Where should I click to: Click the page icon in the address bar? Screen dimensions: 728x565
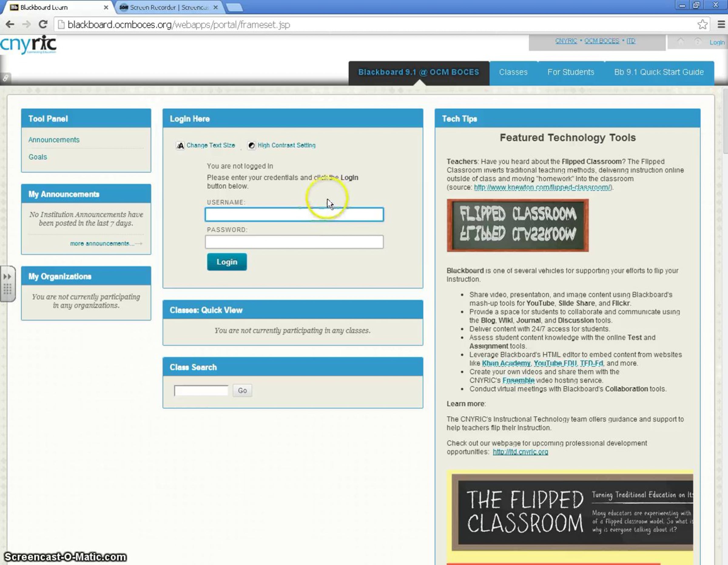[61, 24]
